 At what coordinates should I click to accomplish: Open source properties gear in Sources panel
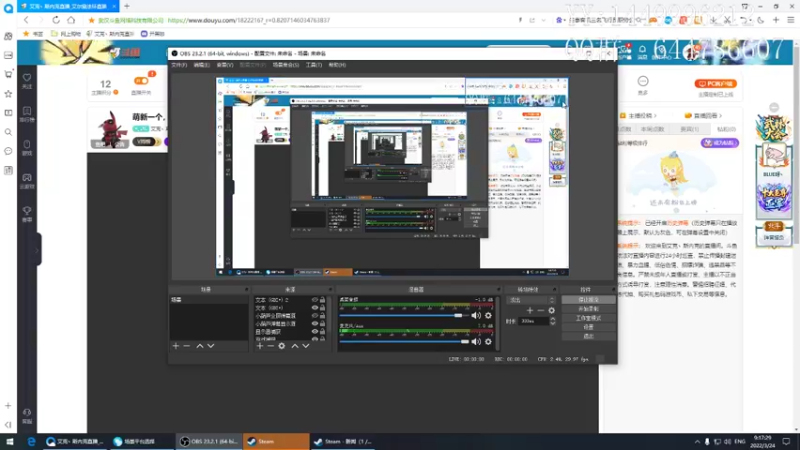tap(282, 346)
